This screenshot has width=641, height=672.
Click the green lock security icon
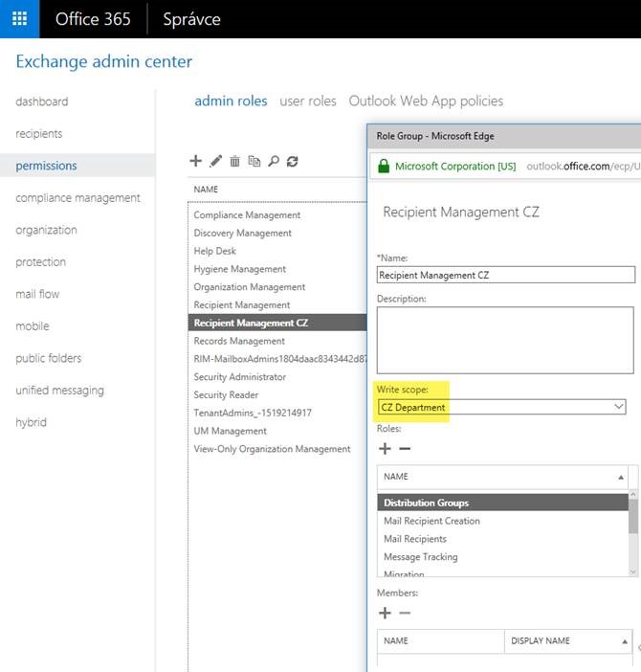384,166
